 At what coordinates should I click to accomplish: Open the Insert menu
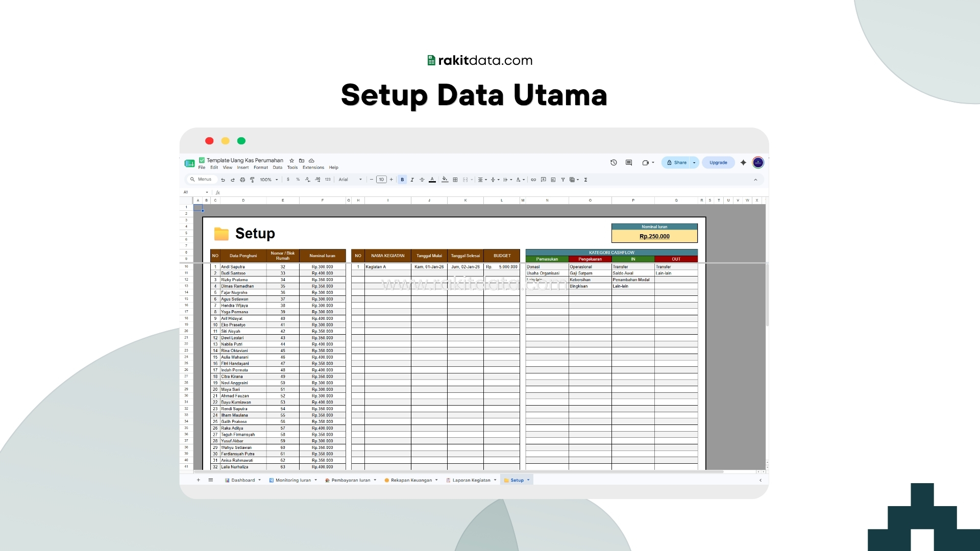pos(243,167)
